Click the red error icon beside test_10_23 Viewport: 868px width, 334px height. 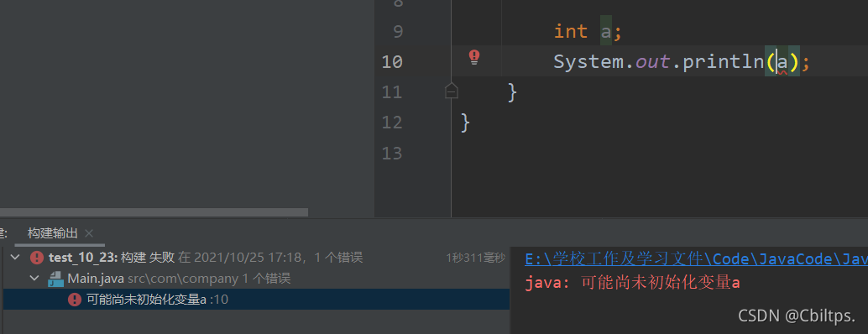point(37,257)
